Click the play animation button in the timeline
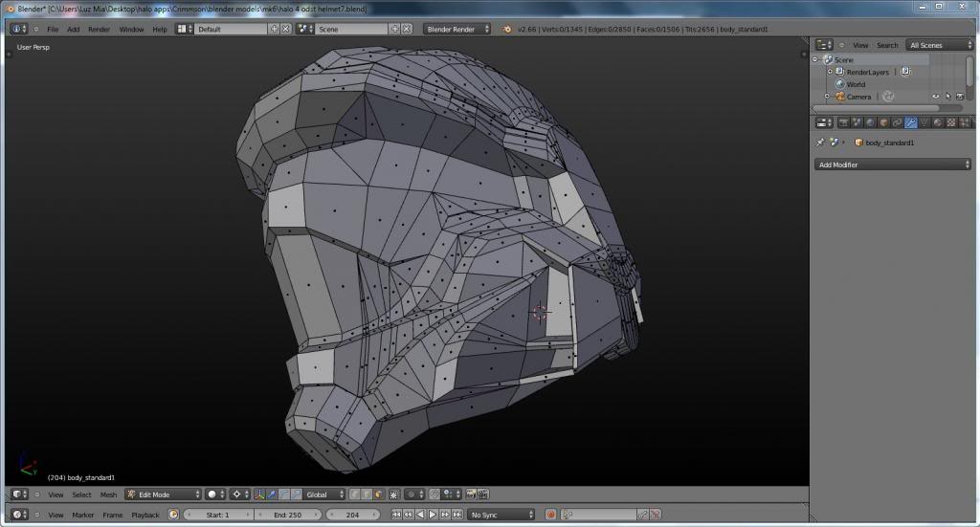The image size is (980, 527). coord(433,515)
